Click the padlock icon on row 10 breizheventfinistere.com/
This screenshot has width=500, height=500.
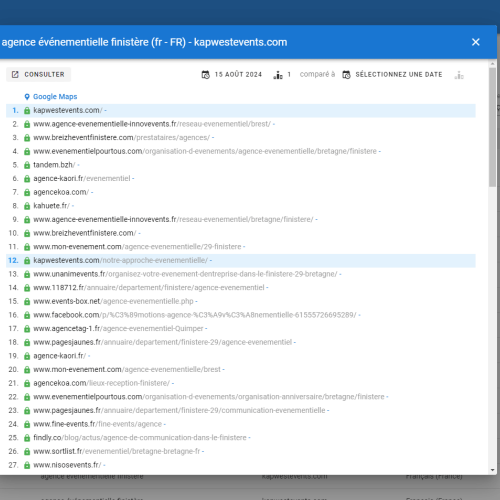pyautogui.click(x=27, y=233)
